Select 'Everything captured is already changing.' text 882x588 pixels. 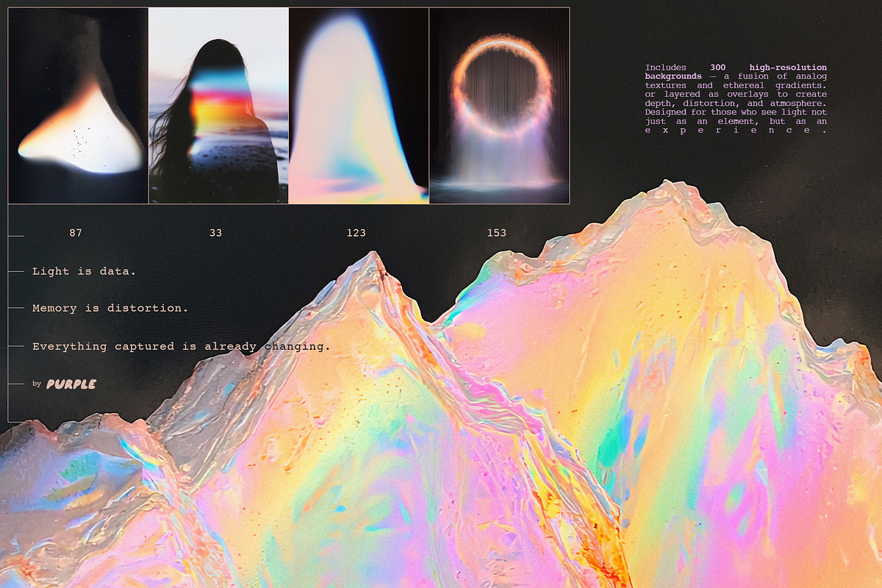(x=181, y=346)
